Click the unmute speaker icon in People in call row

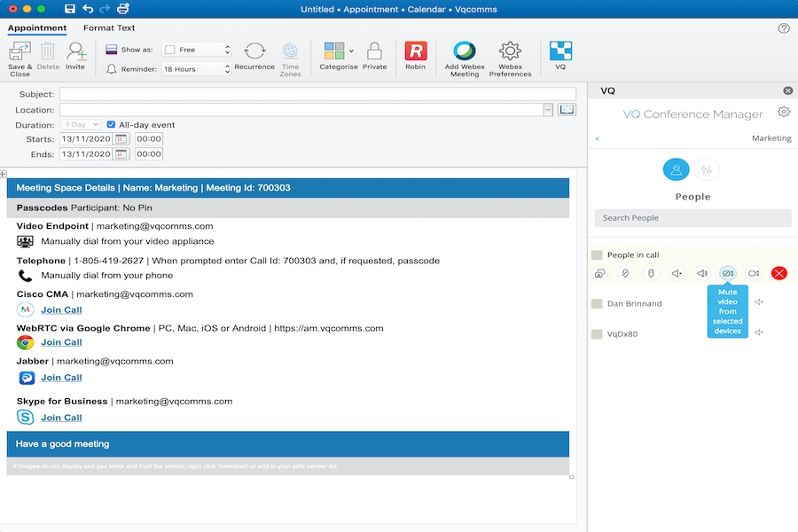702,273
